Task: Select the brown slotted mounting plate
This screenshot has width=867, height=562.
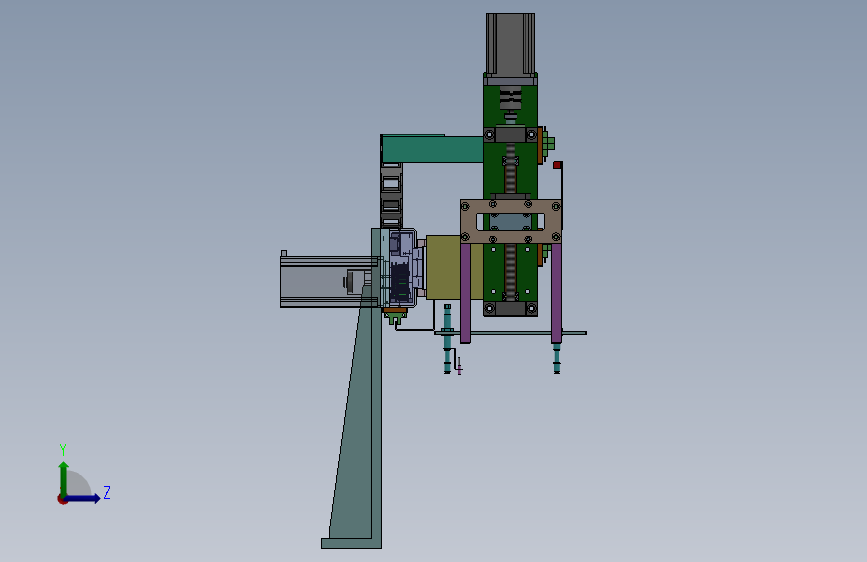Action: (511, 222)
